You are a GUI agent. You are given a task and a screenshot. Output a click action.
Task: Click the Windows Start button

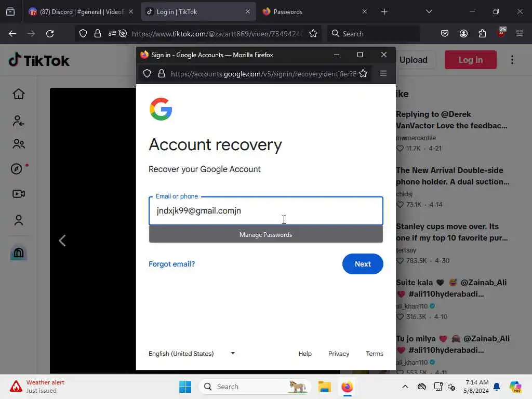tap(185, 387)
